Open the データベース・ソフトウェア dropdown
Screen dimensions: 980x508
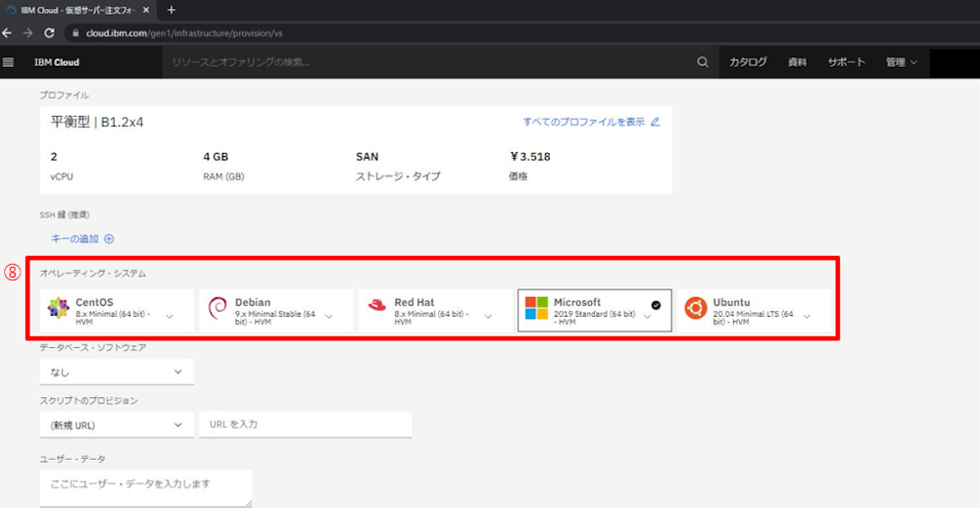pyautogui.click(x=117, y=372)
